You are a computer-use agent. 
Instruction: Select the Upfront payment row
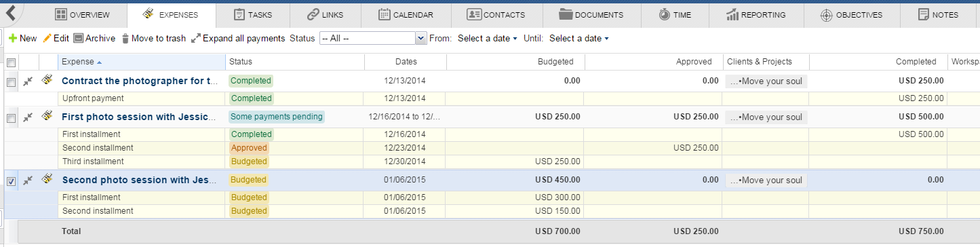[492, 98]
